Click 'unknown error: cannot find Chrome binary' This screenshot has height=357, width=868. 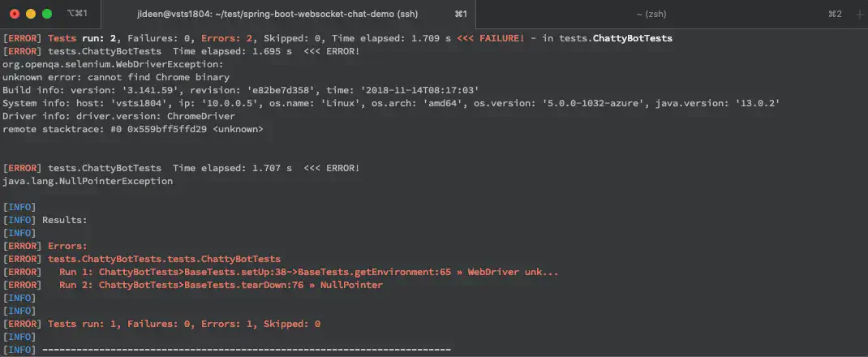(x=116, y=78)
